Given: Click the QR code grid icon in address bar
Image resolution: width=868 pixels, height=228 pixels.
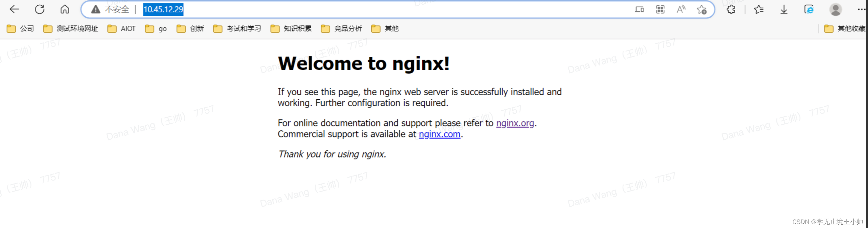Looking at the screenshot, I should coord(660,9).
